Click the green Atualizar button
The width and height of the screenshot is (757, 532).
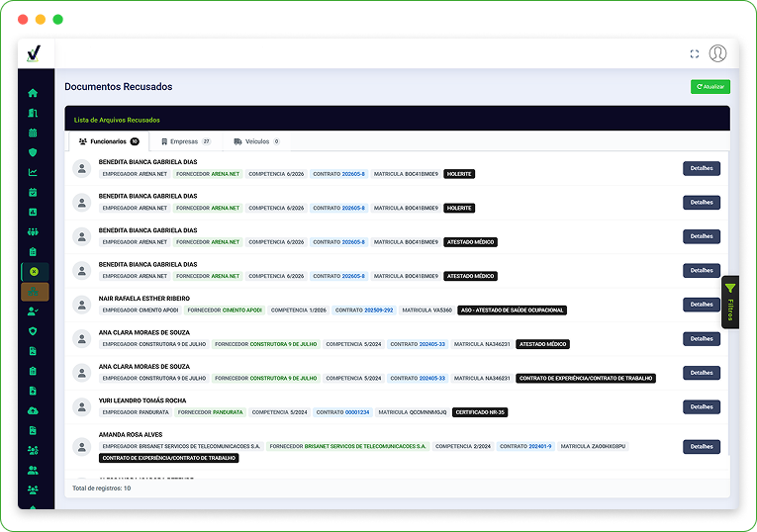(710, 87)
